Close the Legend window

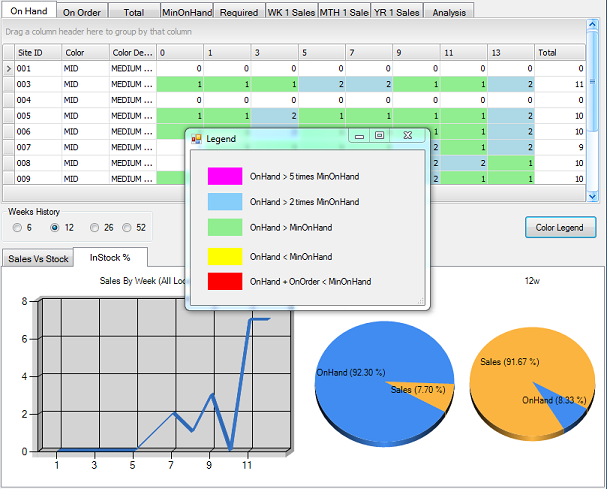(x=407, y=136)
